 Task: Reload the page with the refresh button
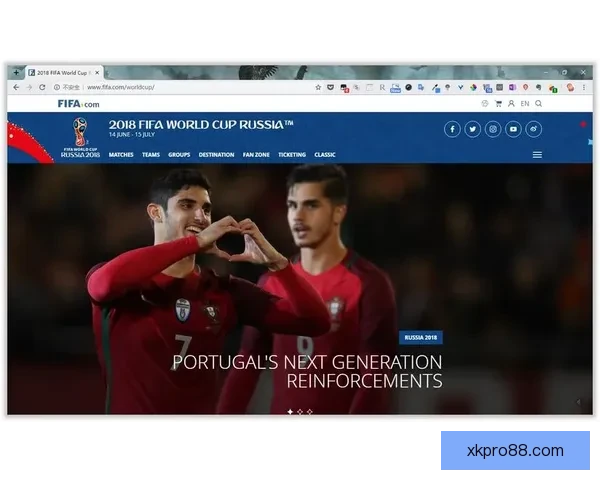click(x=42, y=87)
